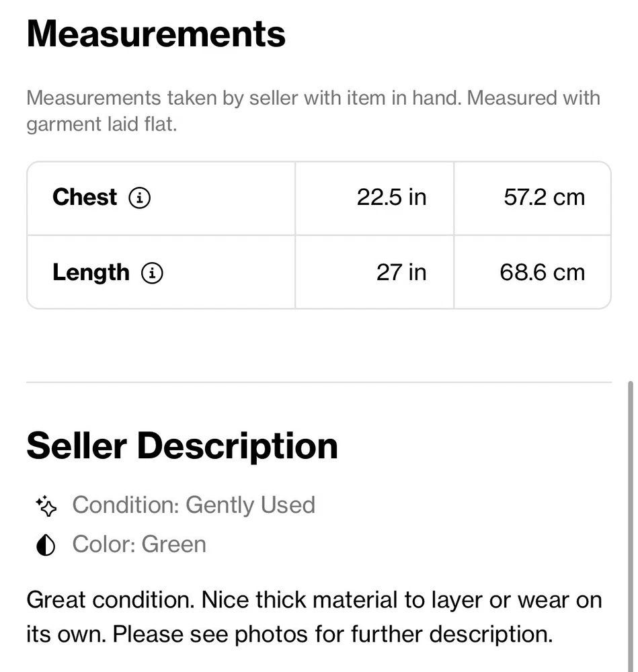
Task: Select the Chest row label
Action: pos(85,198)
